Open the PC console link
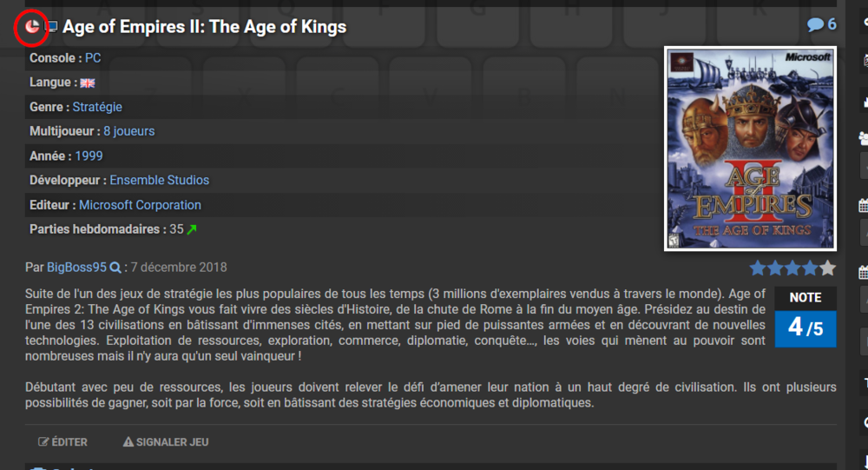The width and height of the screenshot is (868, 470). (93, 58)
